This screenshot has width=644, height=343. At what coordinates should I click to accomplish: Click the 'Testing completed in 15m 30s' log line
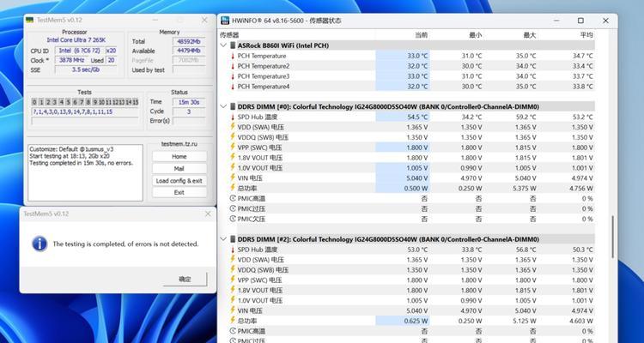[82, 163]
